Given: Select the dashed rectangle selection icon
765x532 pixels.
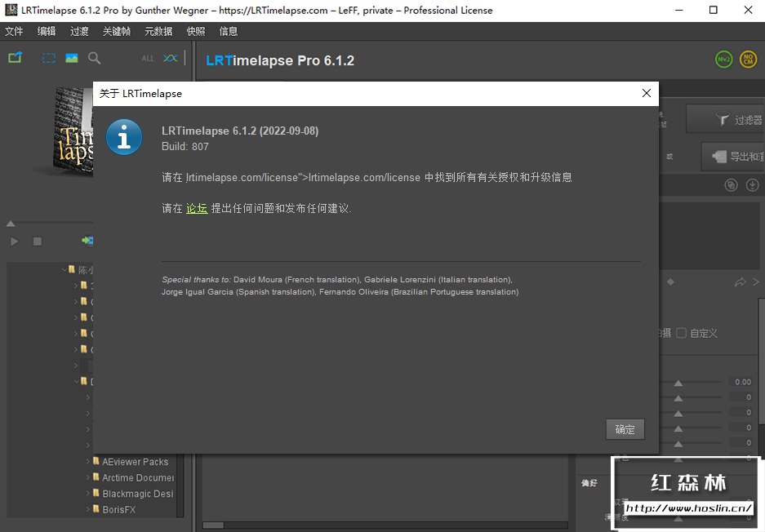Looking at the screenshot, I should click(49, 59).
